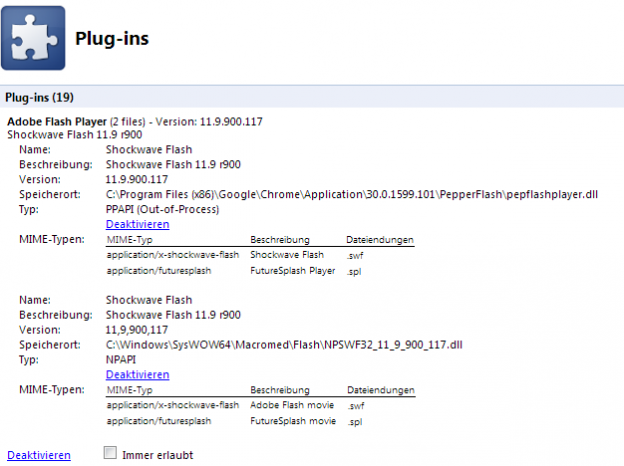Click the Plug-ins puzzle piece icon
This screenshot has width=624, height=466.
tap(33, 38)
